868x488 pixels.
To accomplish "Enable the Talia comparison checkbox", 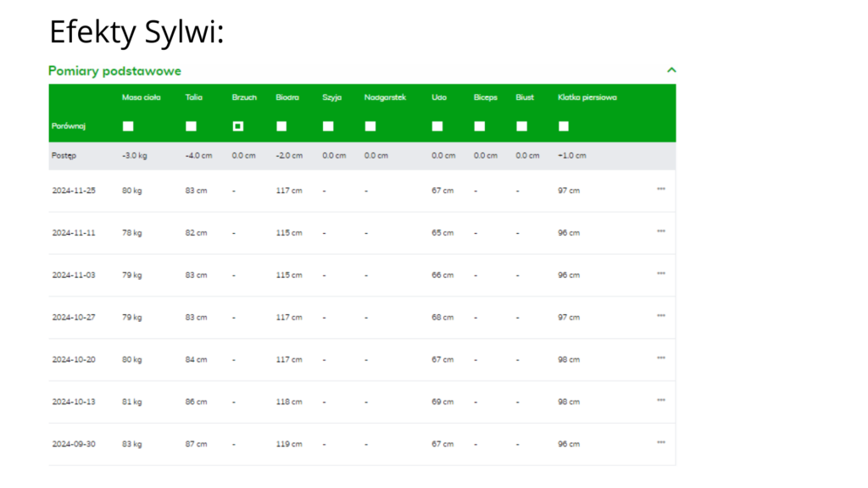I will (192, 126).
